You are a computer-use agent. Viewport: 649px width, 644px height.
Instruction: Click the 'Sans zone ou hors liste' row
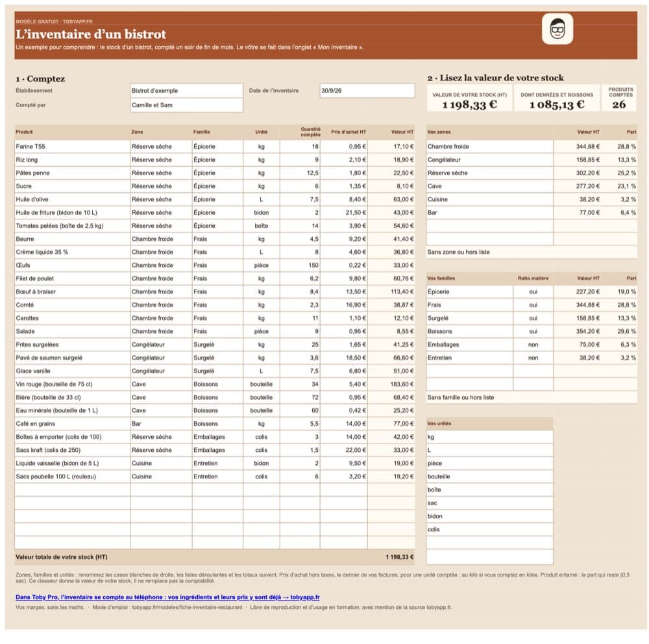tap(532, 253)
